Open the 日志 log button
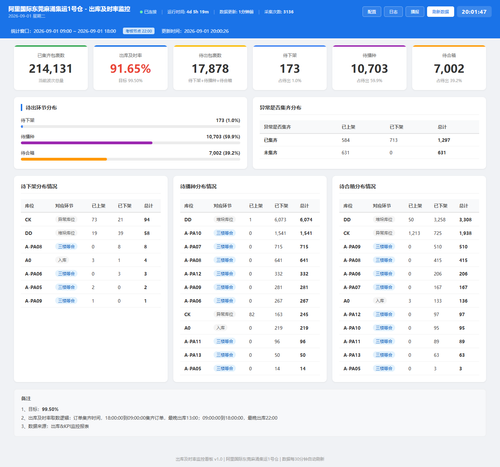Image resolution: width=500 pixels, height=467 pixels. pos(393,12)
